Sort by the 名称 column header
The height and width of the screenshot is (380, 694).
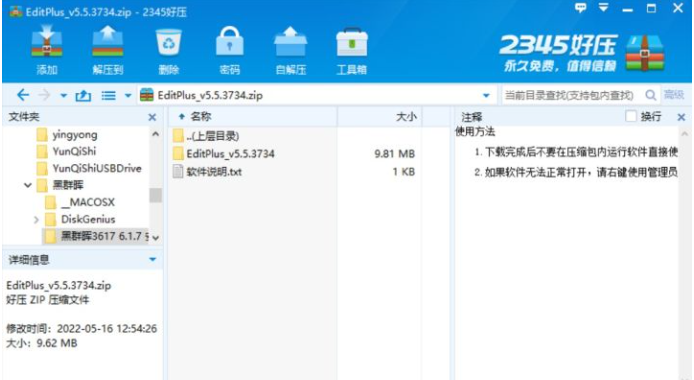(200, 116)
